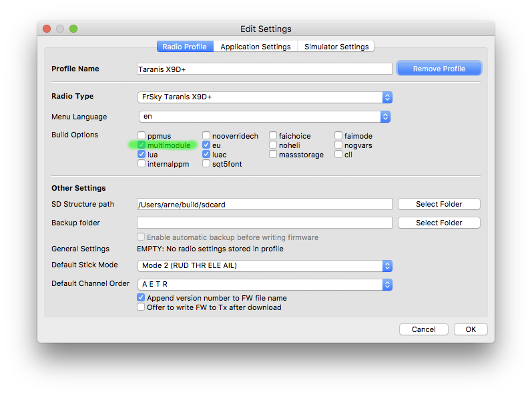532x396 pixels.
Task: Click the Backup folder input field
Action: tap(264, 223)
